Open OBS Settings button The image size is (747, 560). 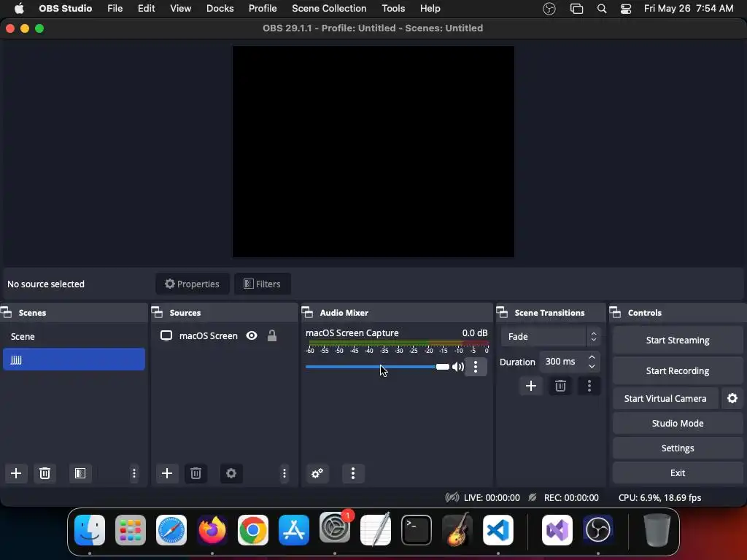click(678, 448)
